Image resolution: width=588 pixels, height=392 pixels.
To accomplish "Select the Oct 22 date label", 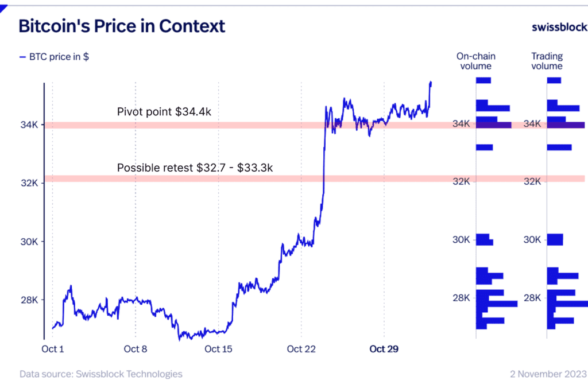I will (x=301, y=349).
